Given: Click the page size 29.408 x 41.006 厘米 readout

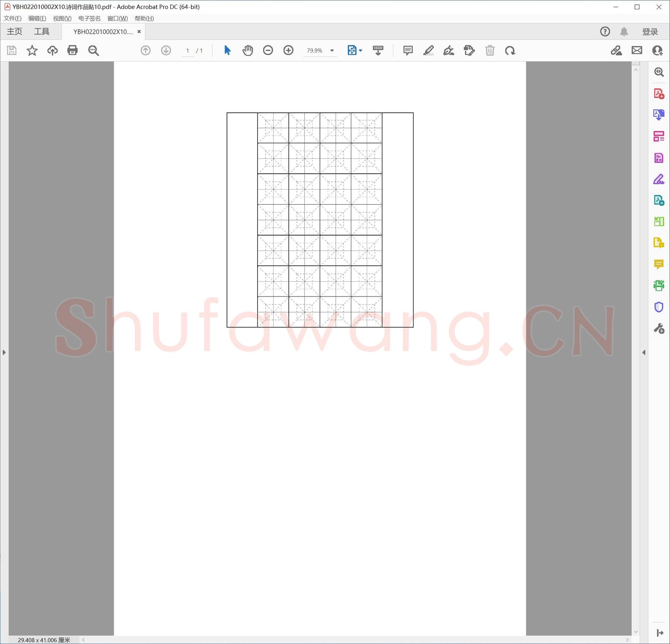Looking at the screenshot, I should click(x=44, y=640).
